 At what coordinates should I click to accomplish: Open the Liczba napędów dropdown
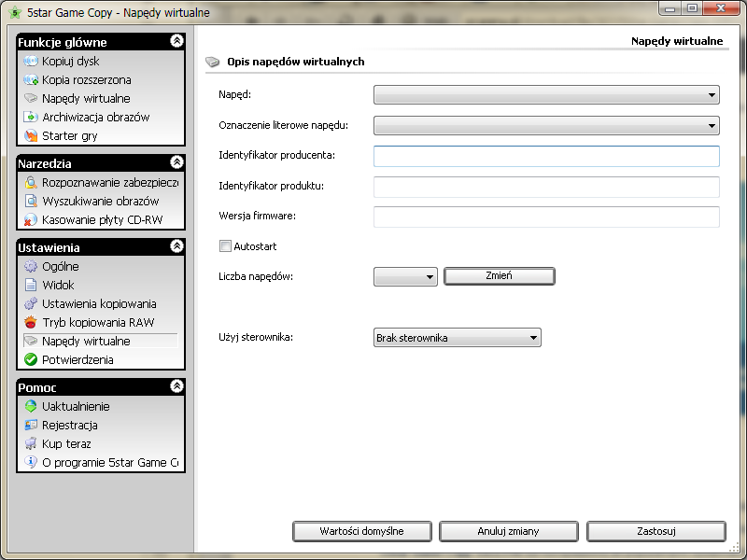(x=405, y=276)
